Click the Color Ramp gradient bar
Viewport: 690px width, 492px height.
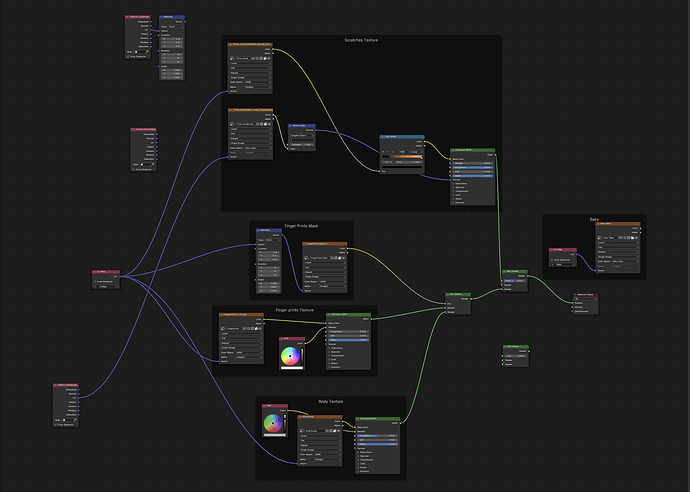pos(402,157)
